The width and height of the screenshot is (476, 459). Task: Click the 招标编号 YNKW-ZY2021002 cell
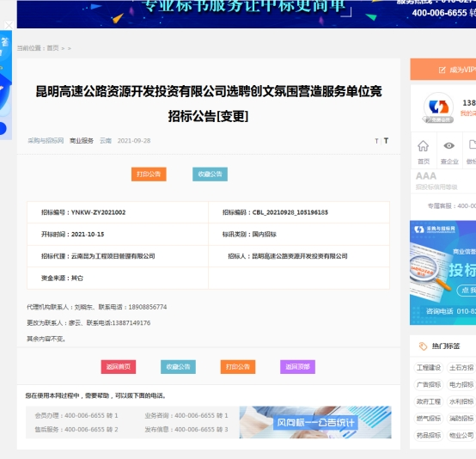(x=118, y=212)
